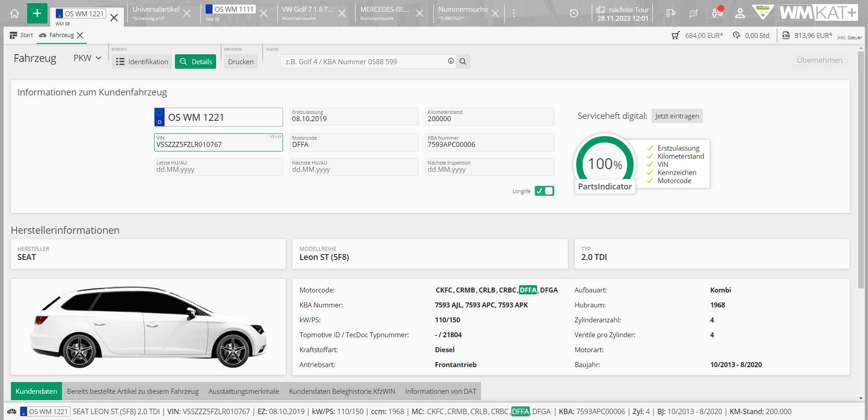This screenshot has height=420, width=868.
Task: Select the green Details button
Action: click(x=195, y=61)
